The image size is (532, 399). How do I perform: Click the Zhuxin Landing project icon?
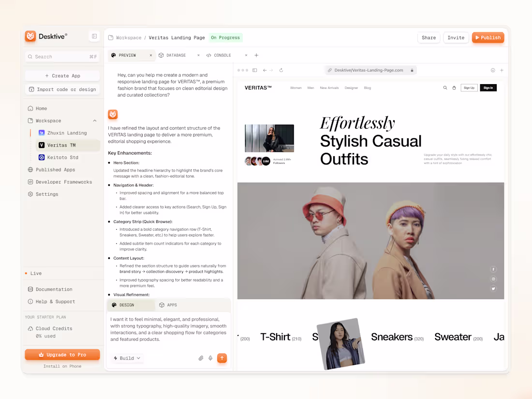(x=42, y=133)
